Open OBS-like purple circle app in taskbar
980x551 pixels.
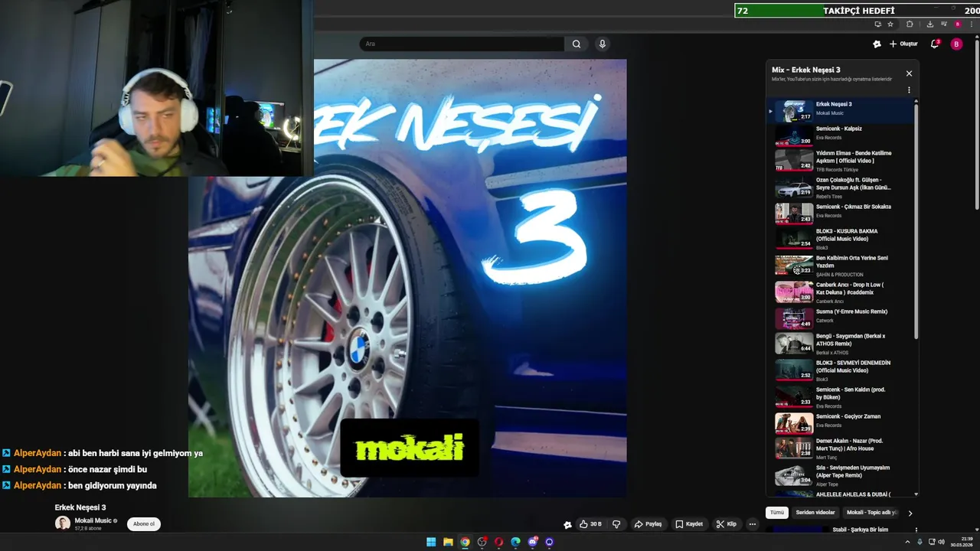point(549,542)
